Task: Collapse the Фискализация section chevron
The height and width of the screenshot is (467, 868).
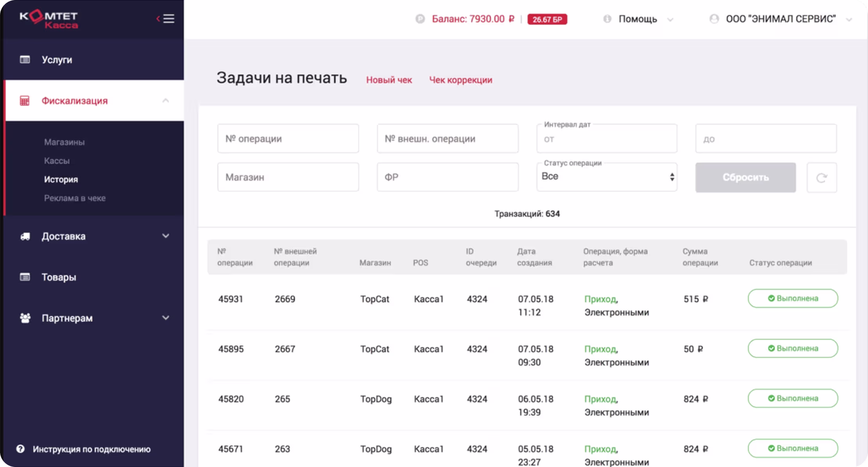Action: [166, 101]
